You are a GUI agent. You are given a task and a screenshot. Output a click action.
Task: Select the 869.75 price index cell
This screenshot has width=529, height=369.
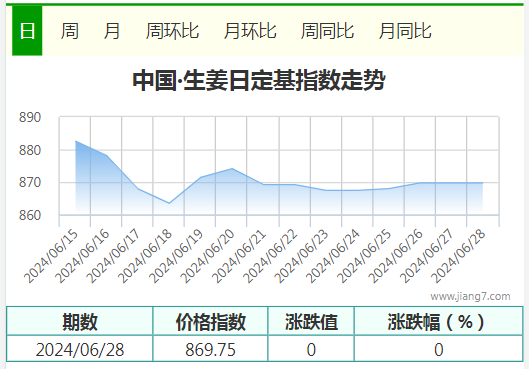tap(210, 349)
